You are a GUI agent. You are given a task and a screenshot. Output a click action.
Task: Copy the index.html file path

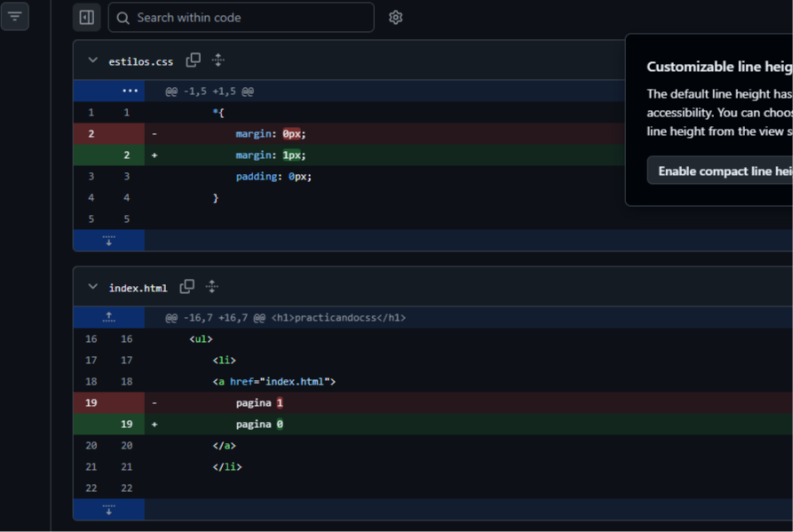[187, 287]
